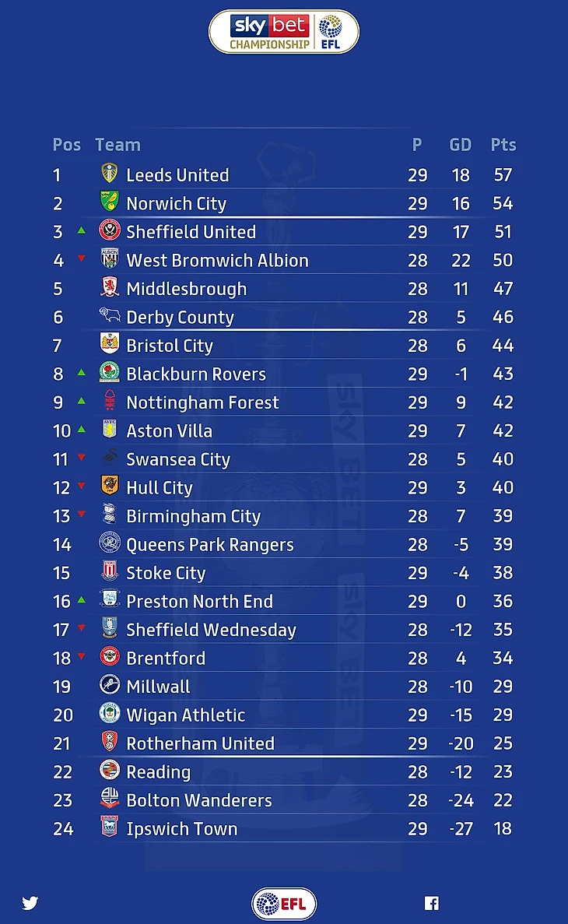Click the Swansea City swan crest

[x=110, y=458]
